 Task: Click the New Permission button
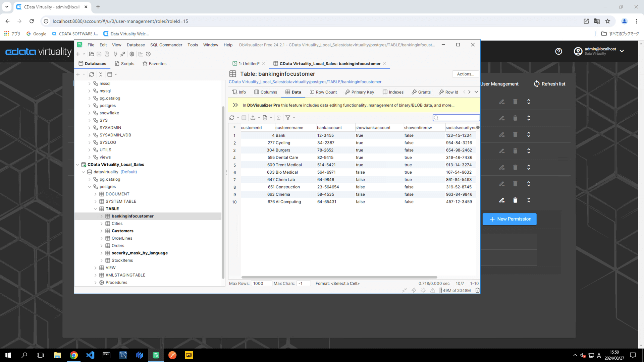(x=509, y=219)
